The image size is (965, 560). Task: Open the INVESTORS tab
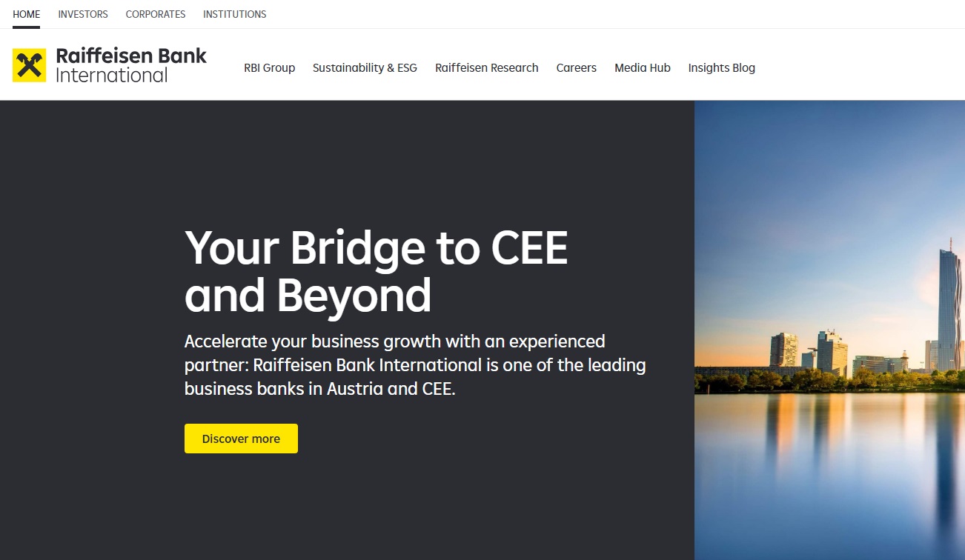pyautogui.click(x=83, y=14)
